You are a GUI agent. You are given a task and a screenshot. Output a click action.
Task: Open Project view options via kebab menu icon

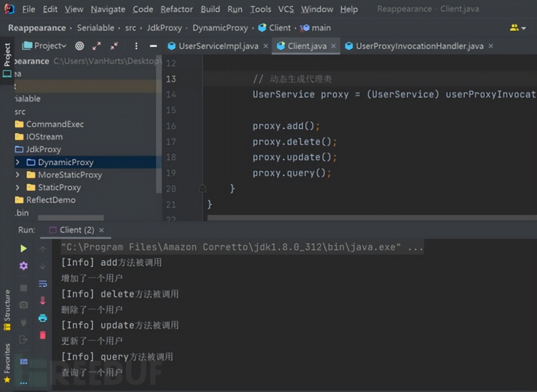(136, 46)
